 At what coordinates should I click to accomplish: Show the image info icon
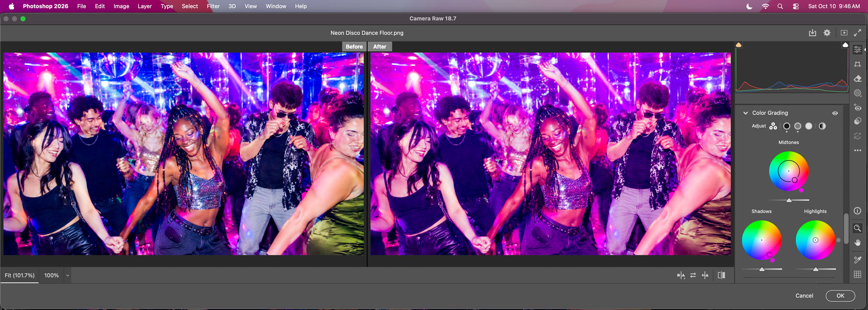[858, 211]
